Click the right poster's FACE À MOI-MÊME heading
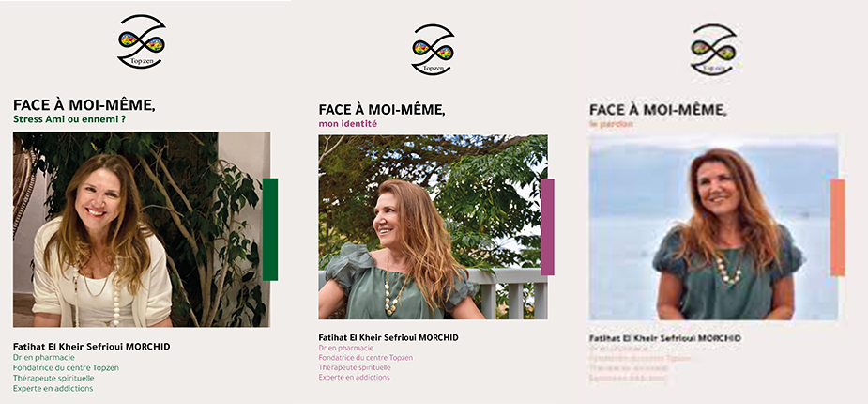868x404 pixels. 658,110
